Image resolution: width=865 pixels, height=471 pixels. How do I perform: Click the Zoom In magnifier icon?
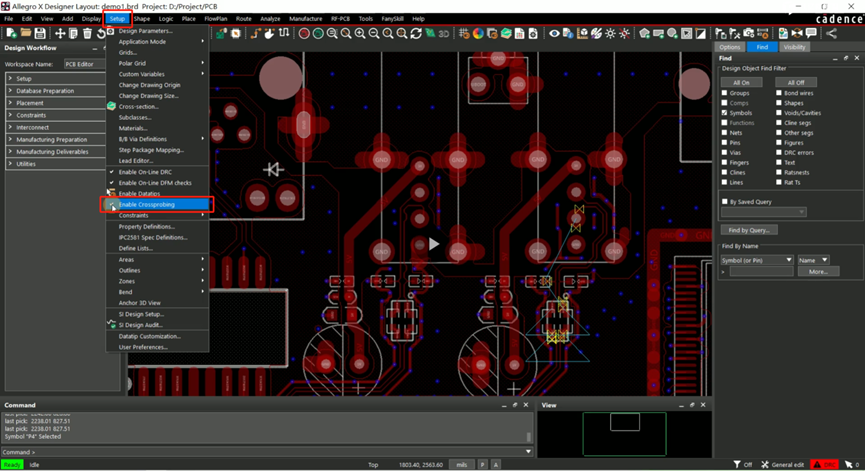coord(360,34)
